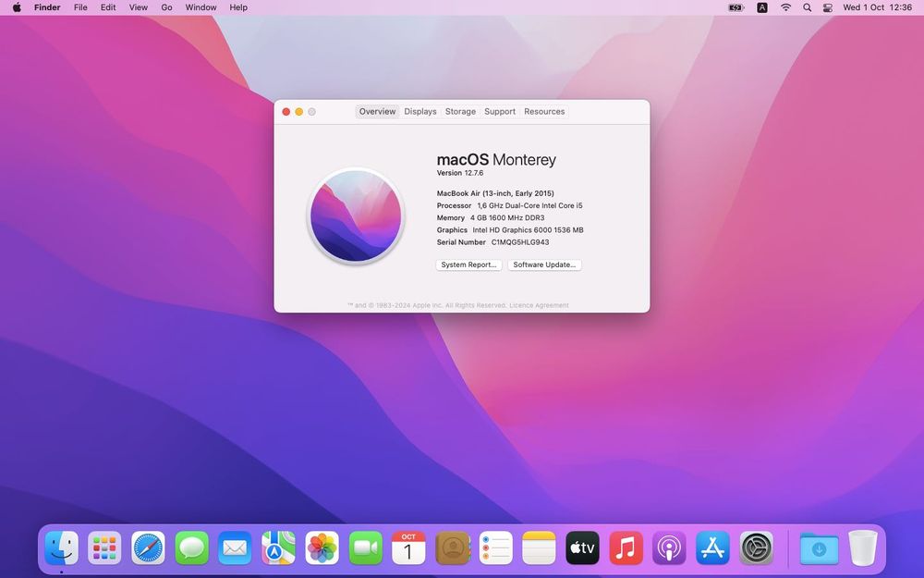Open Calendar showing Oct 1
This screenshot has height=578, width=924.
point(409,547)
